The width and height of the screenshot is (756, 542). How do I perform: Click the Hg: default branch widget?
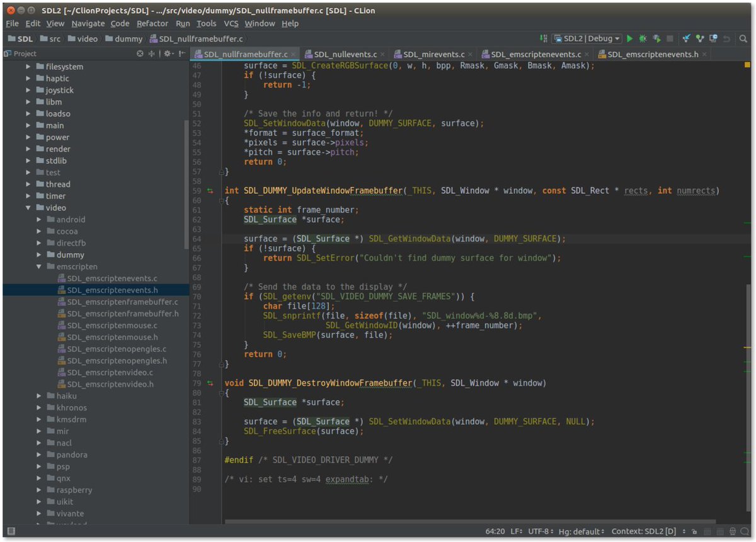580,532
